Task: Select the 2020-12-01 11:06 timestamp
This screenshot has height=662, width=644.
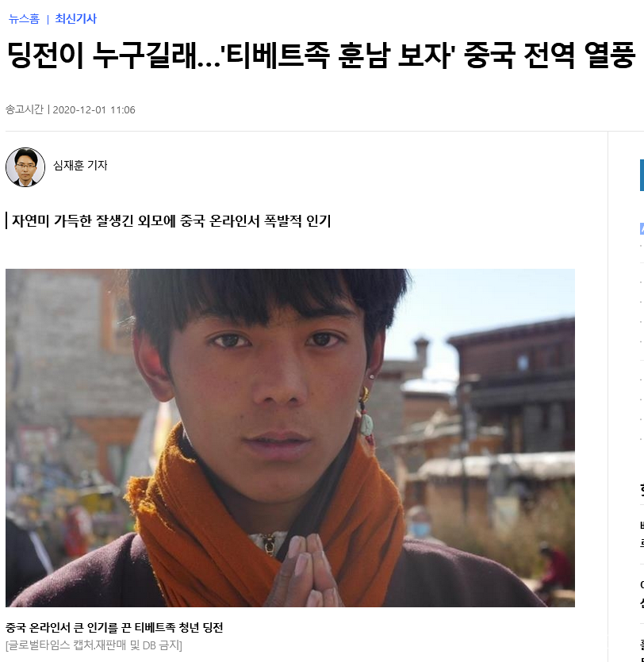Action: pyautogui.click(x=94, y=109)
